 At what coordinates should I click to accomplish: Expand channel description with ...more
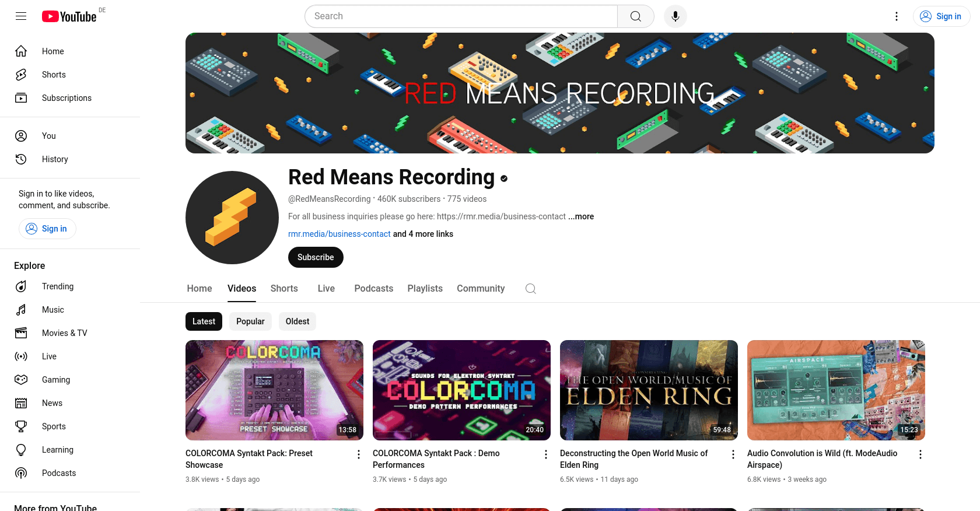pyautogui.click(x=581, y=216)
